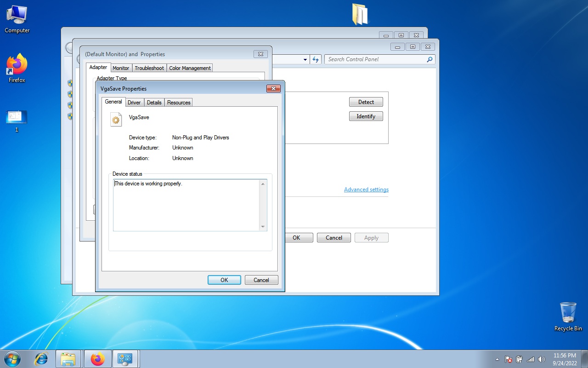The width and height of the screenshot is (588, 368).
Task: Close the VgaSave Properties dialog
Action: pyautogui.click(x=273, y=89)
